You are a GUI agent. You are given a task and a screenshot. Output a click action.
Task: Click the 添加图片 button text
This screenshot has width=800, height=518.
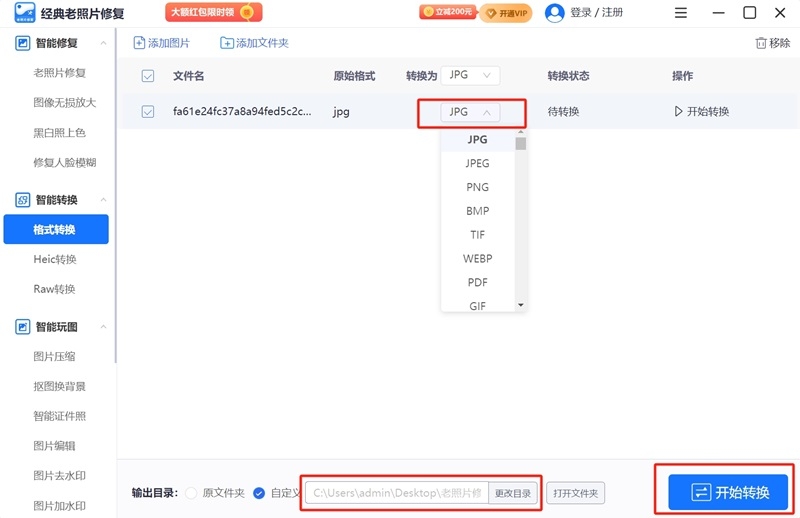click(169, 43)
